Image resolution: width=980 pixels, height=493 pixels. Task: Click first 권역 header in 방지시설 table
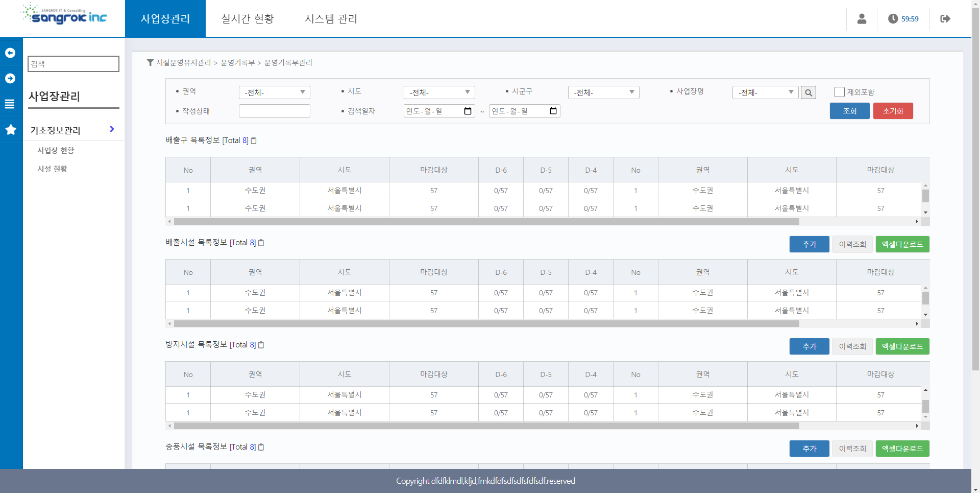[x=255, y=374]
